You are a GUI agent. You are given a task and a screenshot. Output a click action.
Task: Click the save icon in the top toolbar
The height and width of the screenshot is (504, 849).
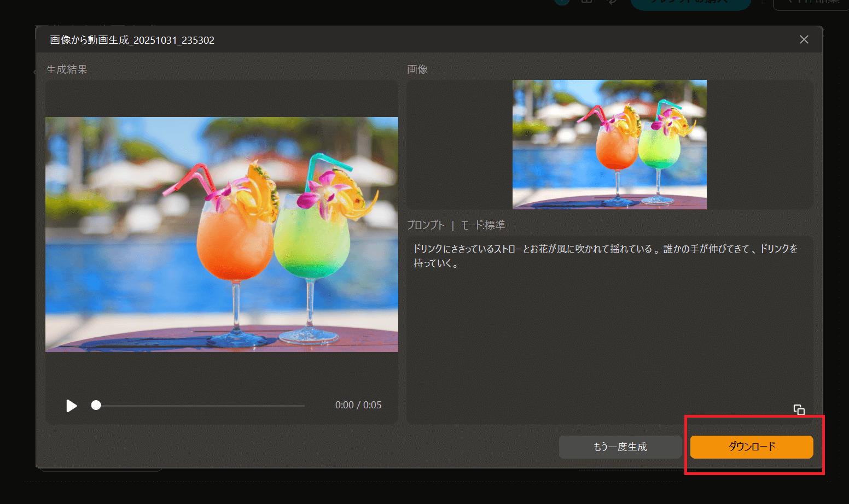586,2
